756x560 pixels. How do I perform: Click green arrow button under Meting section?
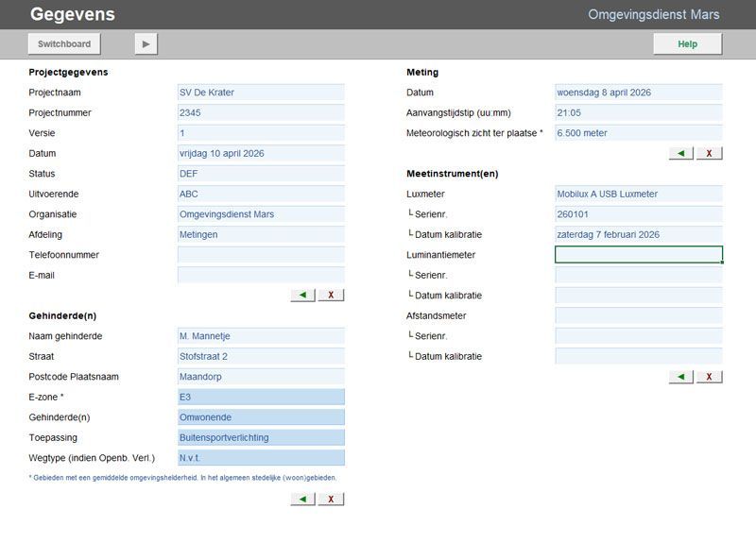click(x=680, y=153)
